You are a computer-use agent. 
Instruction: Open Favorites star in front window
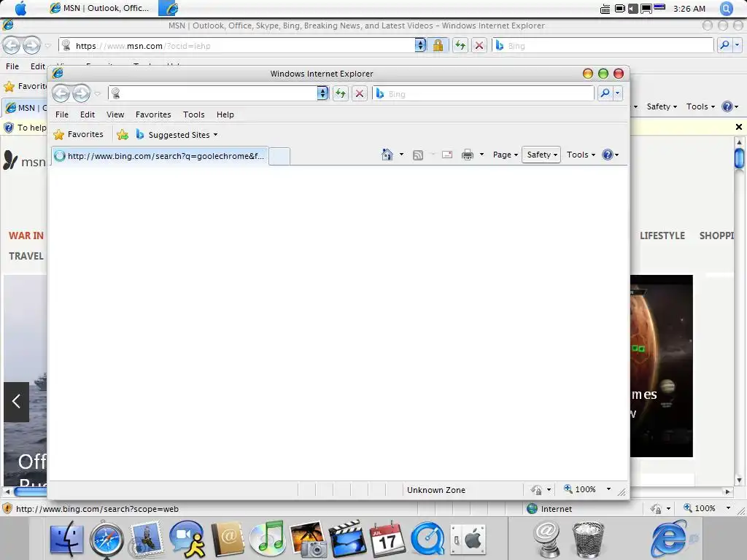click(58, 135)
